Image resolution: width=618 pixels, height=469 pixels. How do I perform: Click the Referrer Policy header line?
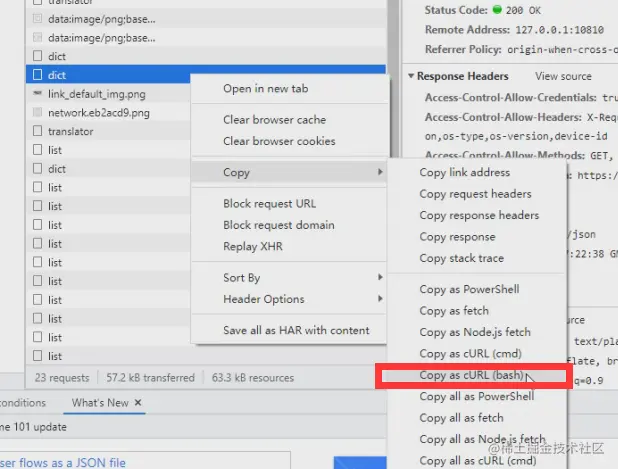click(521, 50)
